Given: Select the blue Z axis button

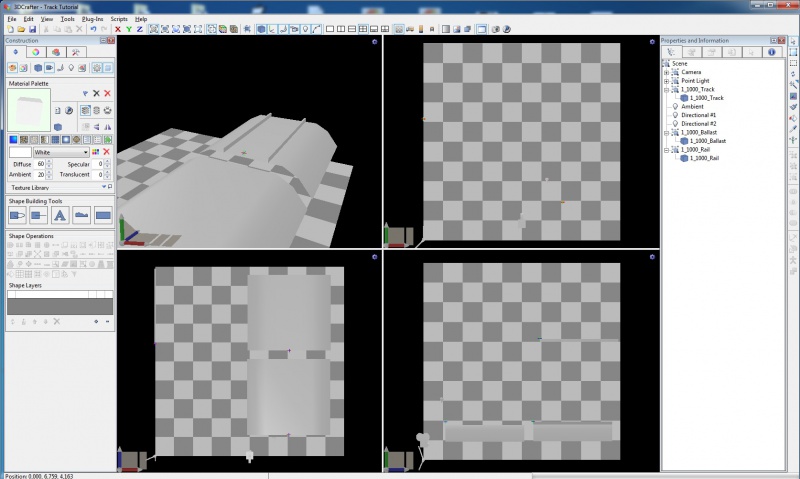Looking at the screenshot, I should tap(139, 30).
